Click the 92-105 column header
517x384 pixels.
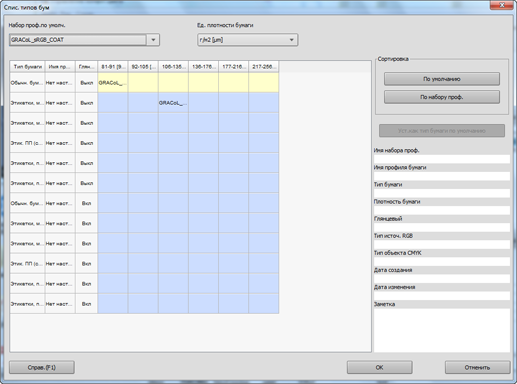pyautogui.click(x=143, y=67)
